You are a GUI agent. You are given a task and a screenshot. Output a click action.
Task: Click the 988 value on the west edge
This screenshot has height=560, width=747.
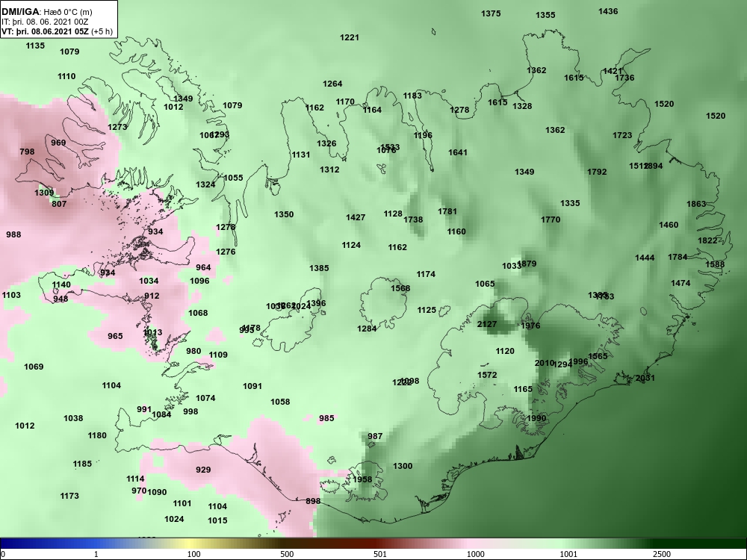(13, 234)
